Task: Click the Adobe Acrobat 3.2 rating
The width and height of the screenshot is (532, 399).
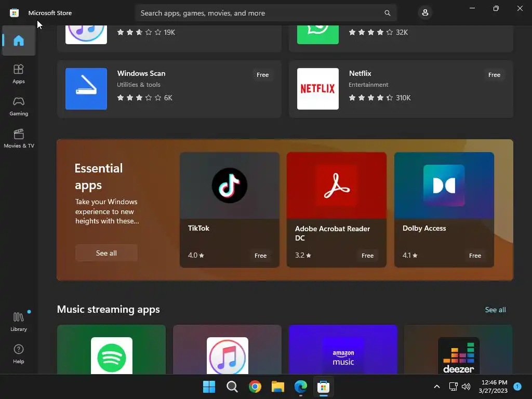Action: point(303,255)
